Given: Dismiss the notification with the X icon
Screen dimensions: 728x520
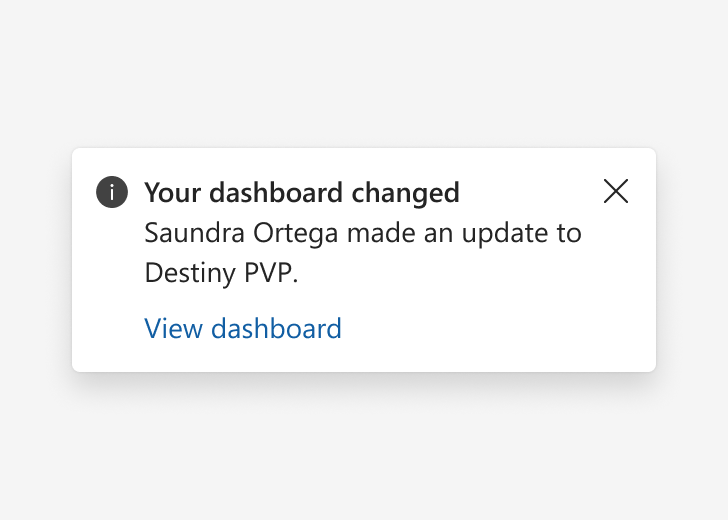Looking at the screenshot, I should pos(616,191).
